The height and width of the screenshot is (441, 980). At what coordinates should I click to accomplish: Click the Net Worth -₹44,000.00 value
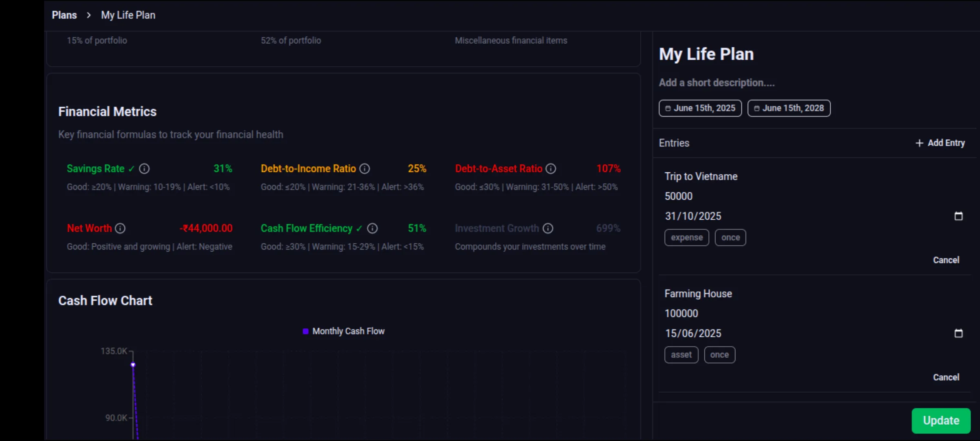coord(206,228)
